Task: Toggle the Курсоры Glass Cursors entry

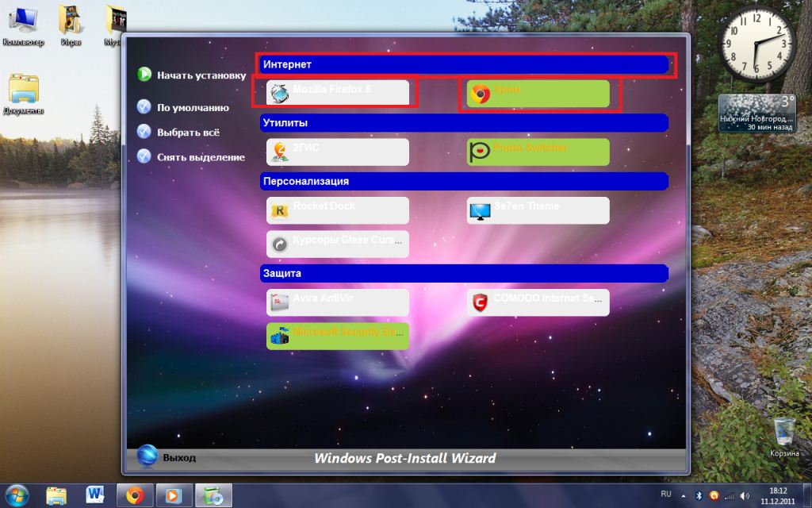Action: pyautogui.click(x=338, y=244)
